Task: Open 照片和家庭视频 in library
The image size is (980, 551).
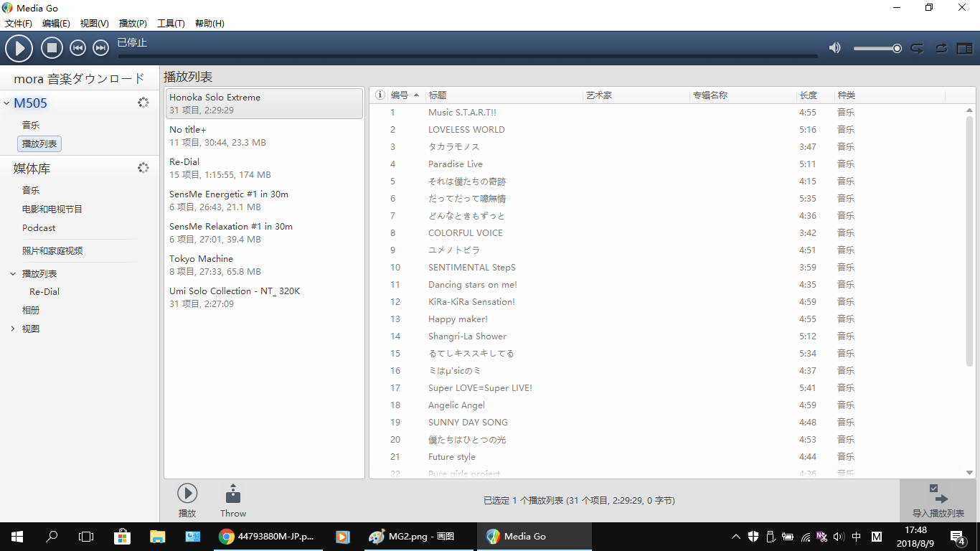Action: click(52, 250)
